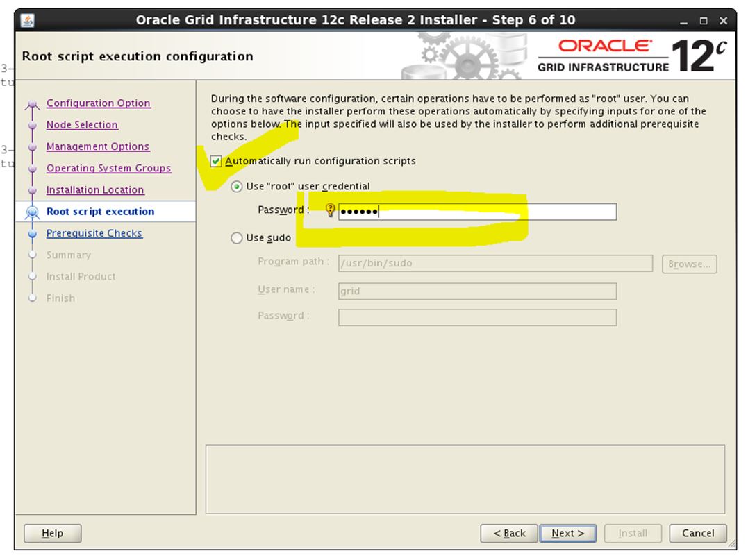Cancel the installer

(x=697, y=533)
